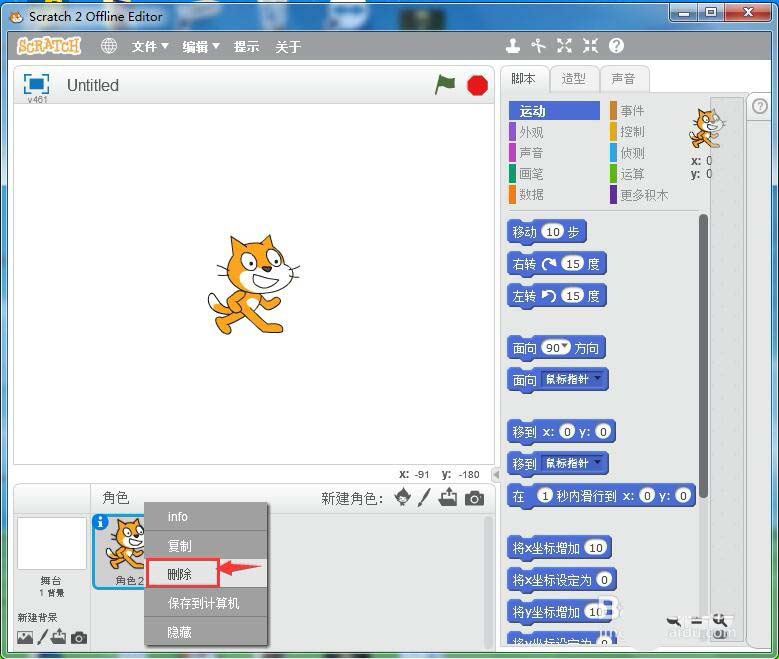Viewport: 779px width, 659px height.
Task: Select the Block help question tool
Action: 616,46
